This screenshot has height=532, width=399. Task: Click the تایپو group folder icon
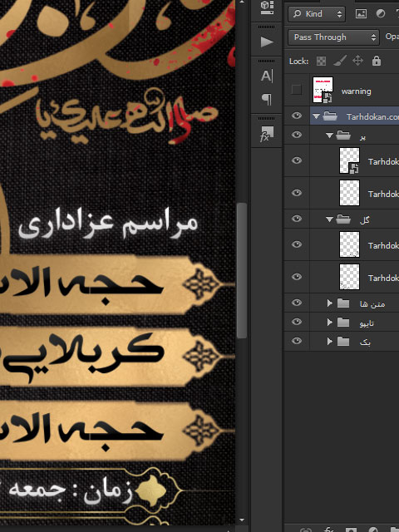point(343,322)
